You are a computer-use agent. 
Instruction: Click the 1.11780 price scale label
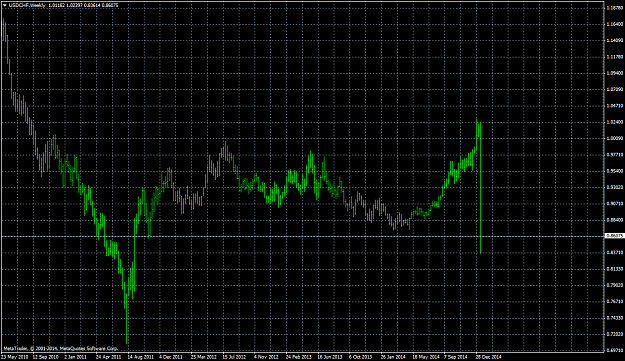pyautogui.click(x=615, y=57)
